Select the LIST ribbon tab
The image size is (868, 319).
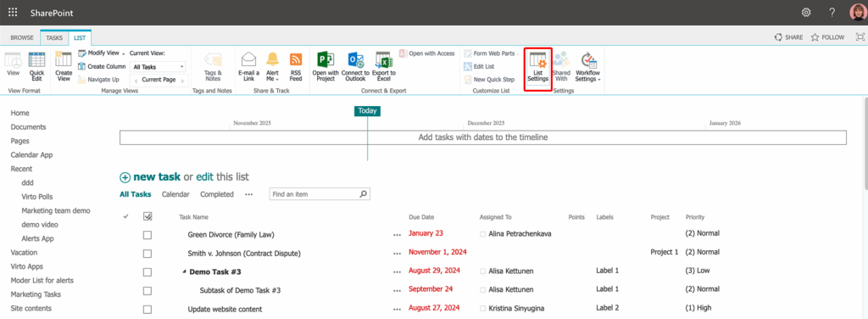(81, 37)
